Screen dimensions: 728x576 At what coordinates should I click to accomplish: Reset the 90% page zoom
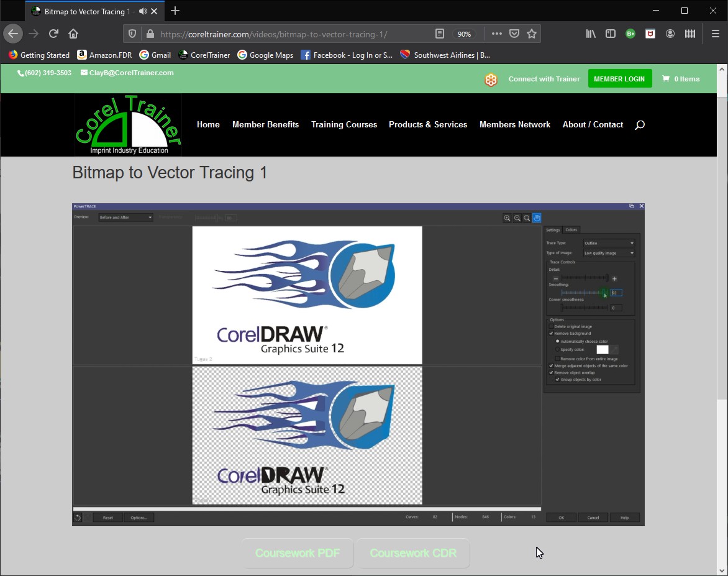tap(464, 34)
